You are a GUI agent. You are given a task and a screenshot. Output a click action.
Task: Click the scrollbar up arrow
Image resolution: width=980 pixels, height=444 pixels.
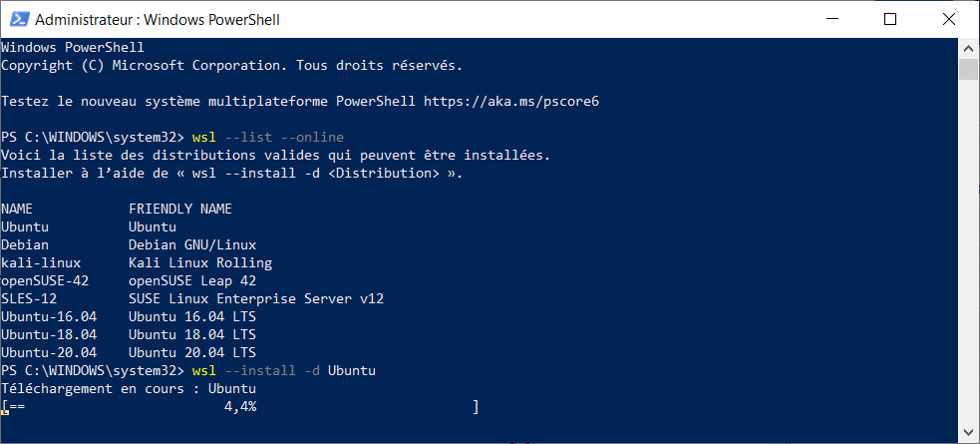point(968,48)
